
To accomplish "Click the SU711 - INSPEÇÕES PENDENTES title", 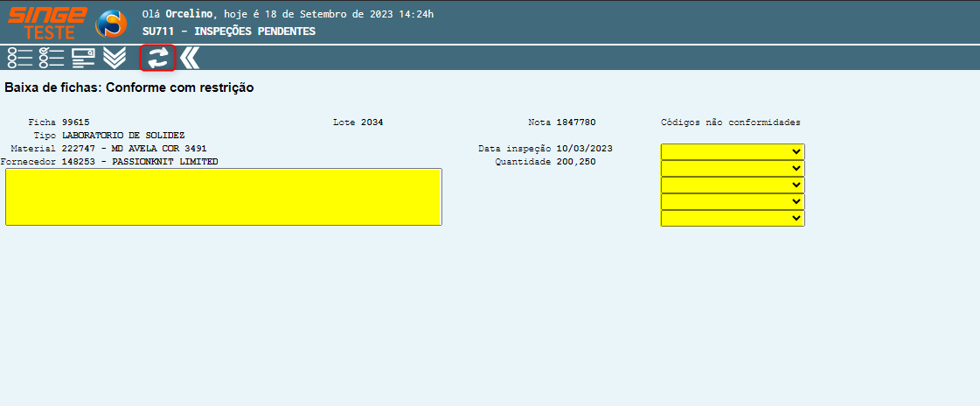I will click(228, 31).
